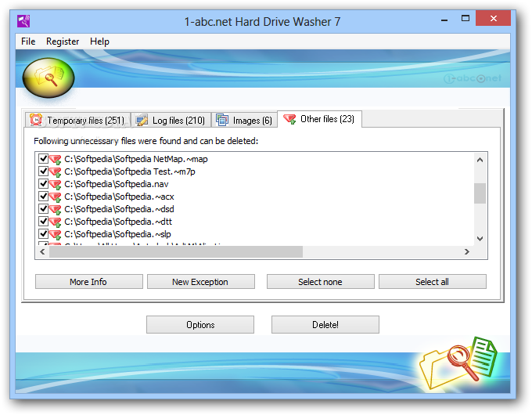Switch to the Temporary files (251) tab
This screenshot has height=415, width=532.
point(77,121)
